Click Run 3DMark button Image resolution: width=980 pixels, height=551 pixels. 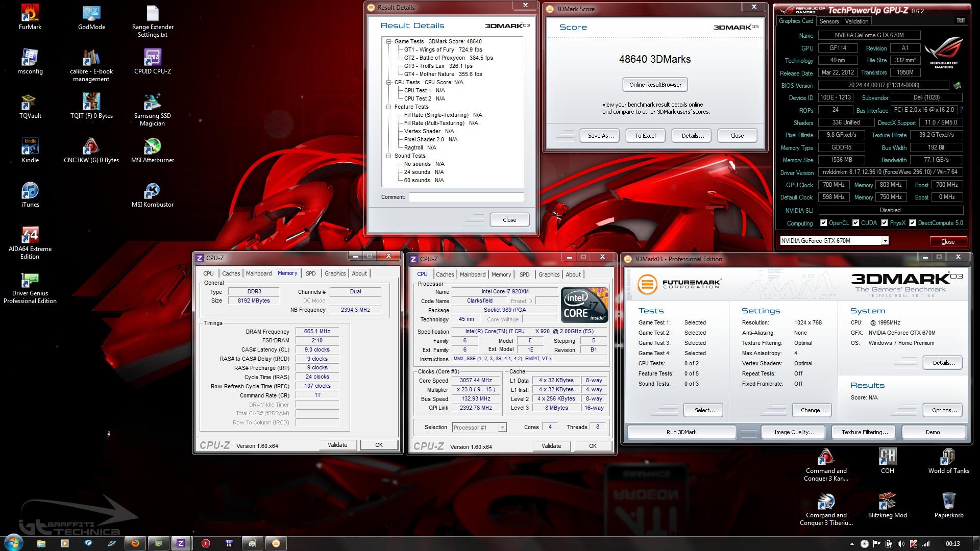[681, 432]
